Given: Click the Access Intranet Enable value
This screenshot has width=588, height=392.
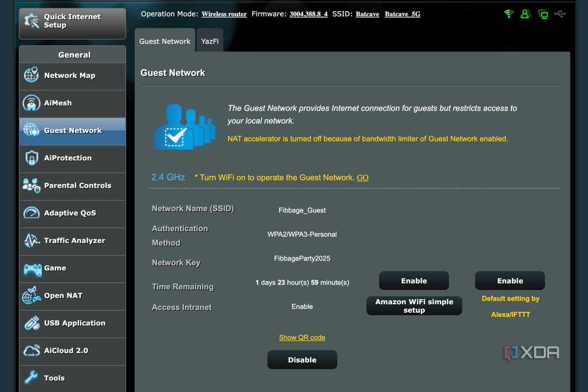Looking at the screenshot, I should click(302, 307).
